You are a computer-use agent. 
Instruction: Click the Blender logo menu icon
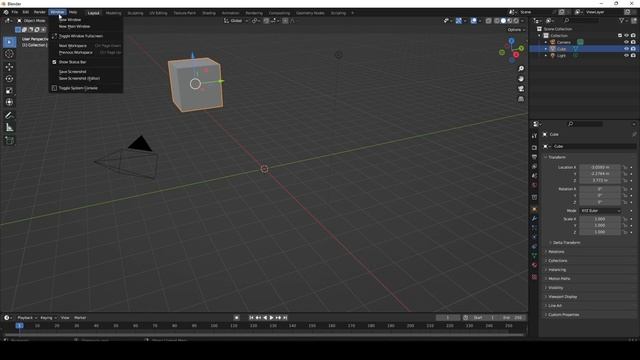[x=6, y=12]
